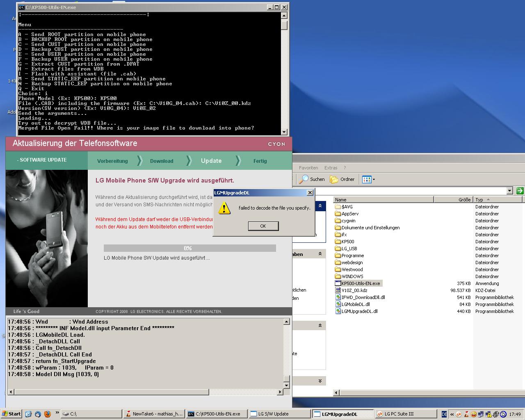Select the KP500 folder icon
Screen dimensions: 525x420
click(x=338, y=242)
